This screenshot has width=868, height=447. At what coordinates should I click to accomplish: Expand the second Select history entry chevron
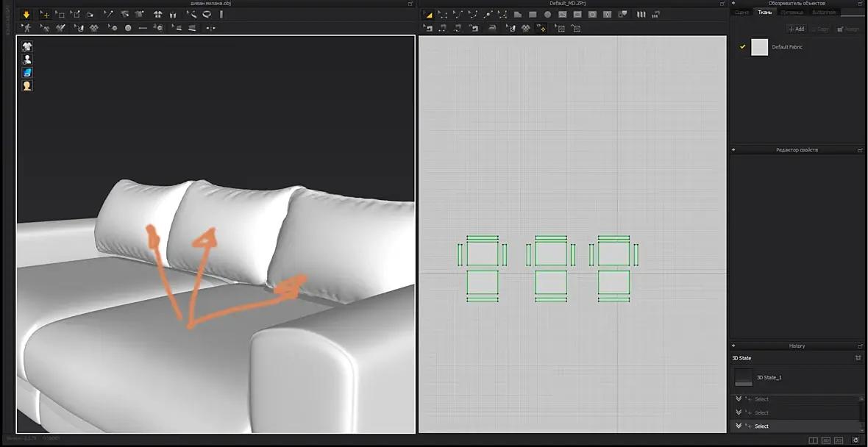coord(739,412)
